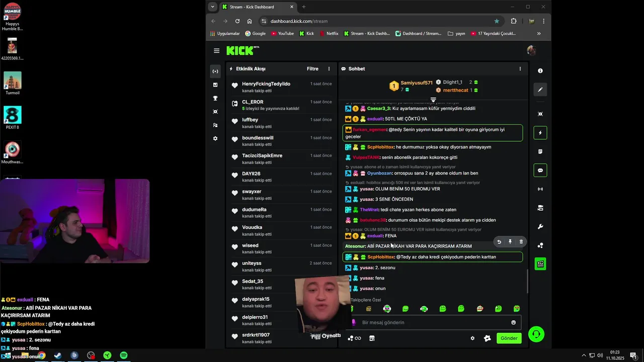Click the address bar URL
The height and width of the screenshot is (362, 644).
pos(299,21)
